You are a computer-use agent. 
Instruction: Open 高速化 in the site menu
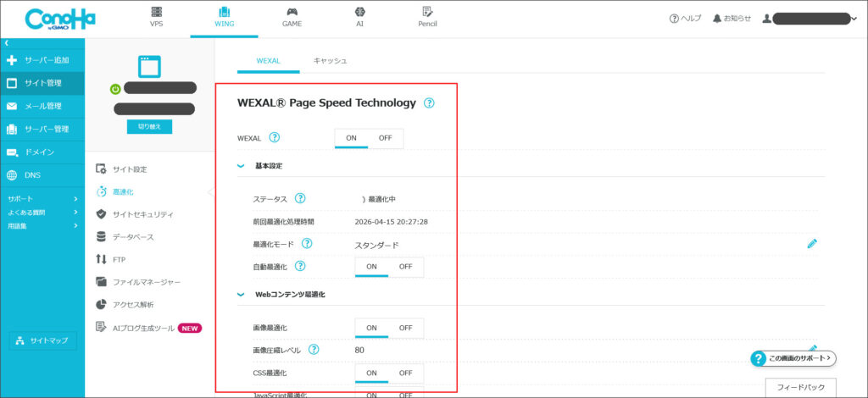click(115, 192)
